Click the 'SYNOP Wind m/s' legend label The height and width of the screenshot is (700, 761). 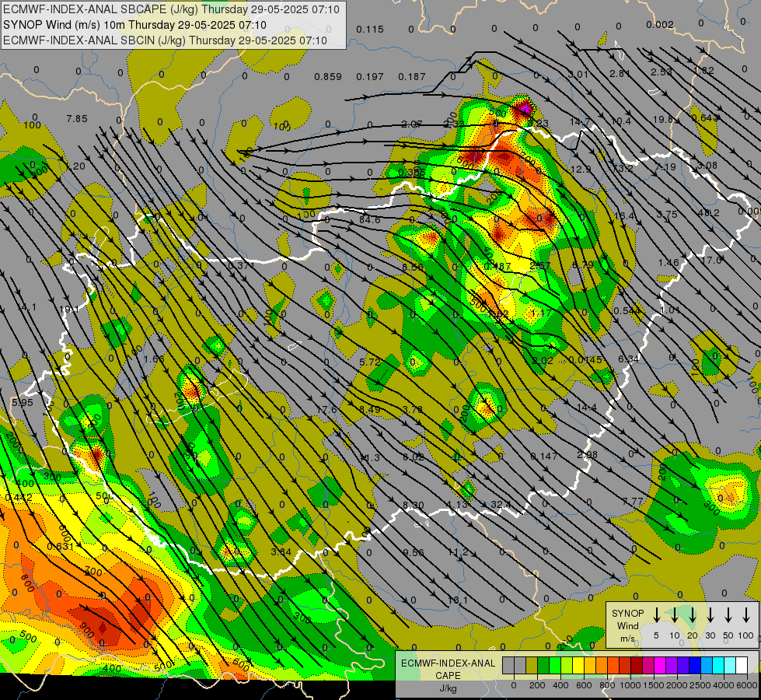coord(627,625)
